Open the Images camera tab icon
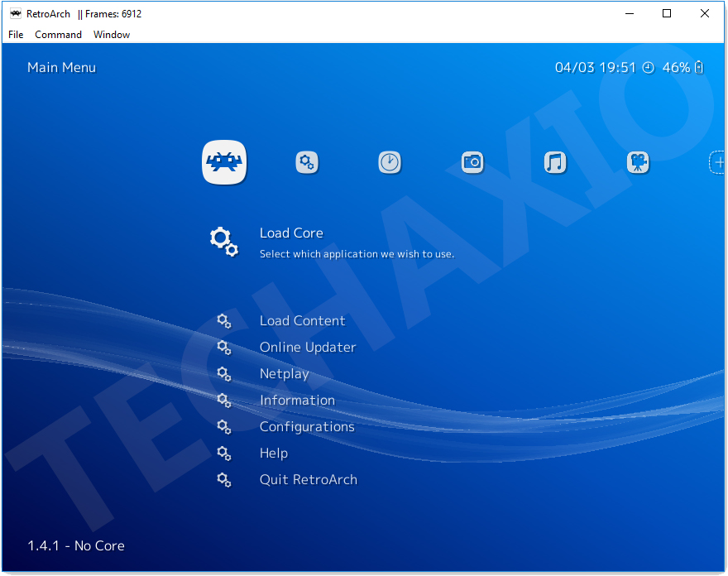Screen dimensions: 728x576 (472, 162)
